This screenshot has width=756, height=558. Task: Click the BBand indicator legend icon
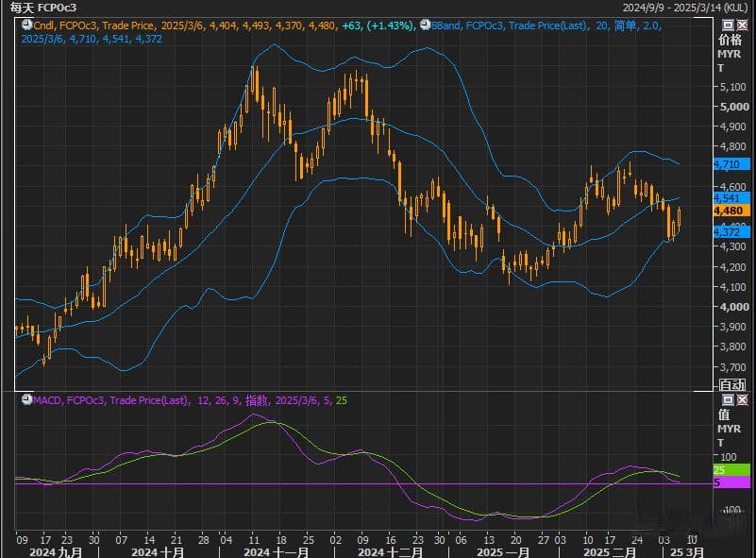426,25
